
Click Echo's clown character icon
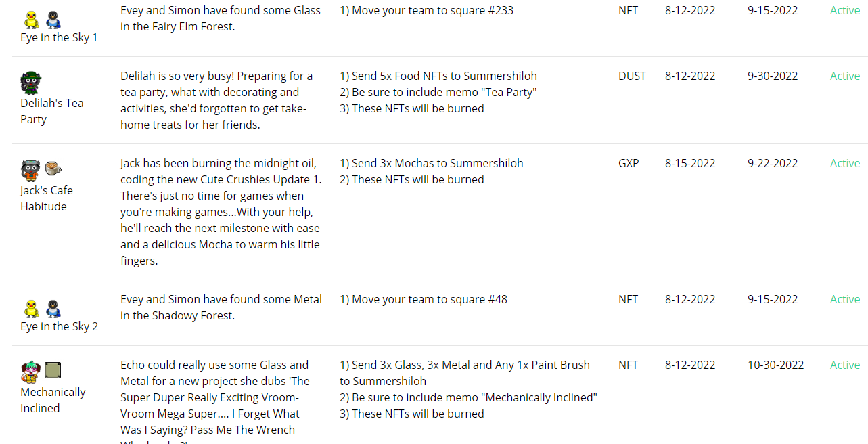coord(30,372)
